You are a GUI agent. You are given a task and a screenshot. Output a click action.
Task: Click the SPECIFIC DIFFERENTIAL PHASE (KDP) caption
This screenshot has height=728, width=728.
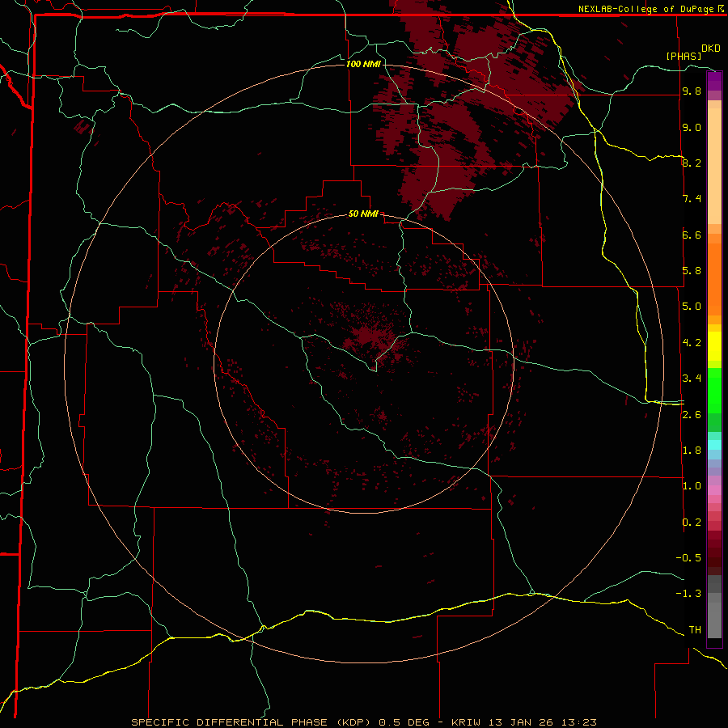250,722
